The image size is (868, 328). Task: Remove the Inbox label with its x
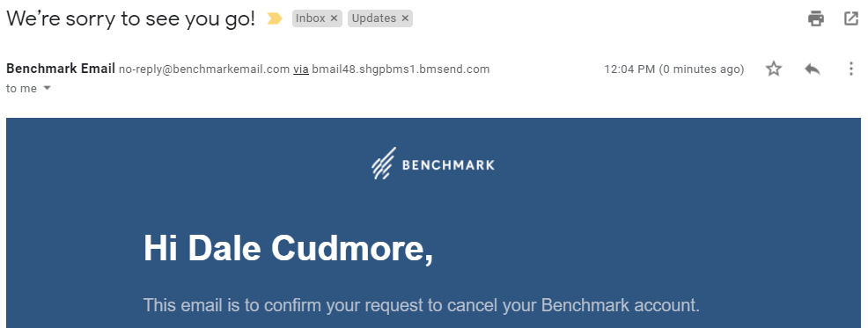click(x=334, y=18)
